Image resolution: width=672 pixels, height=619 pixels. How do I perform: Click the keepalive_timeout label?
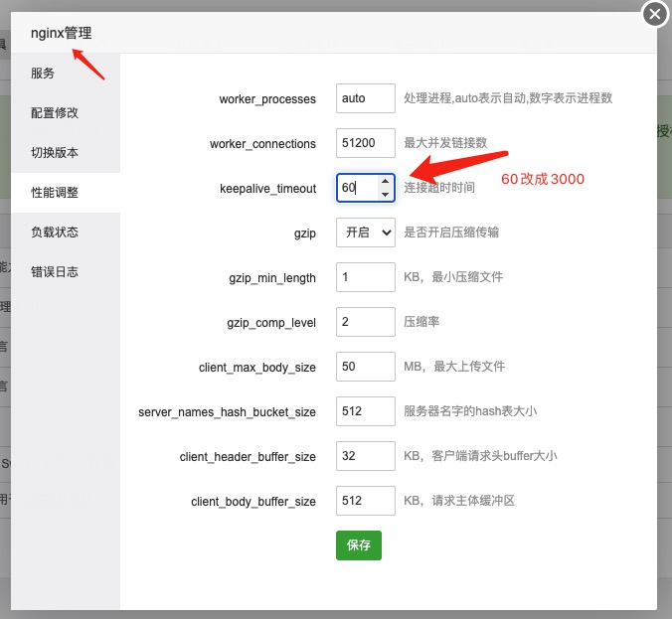(267, 189)
